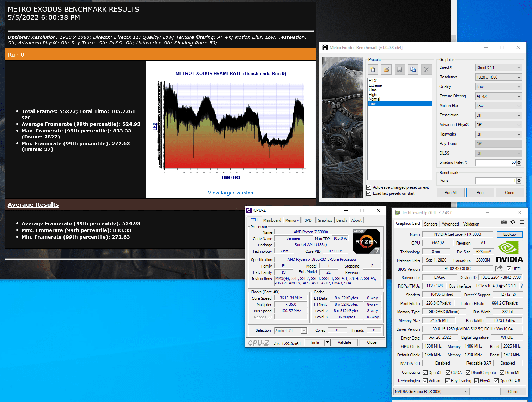Click the Runs input field
This screenshot has width=532, height=402.
click(x=496, y=181)
